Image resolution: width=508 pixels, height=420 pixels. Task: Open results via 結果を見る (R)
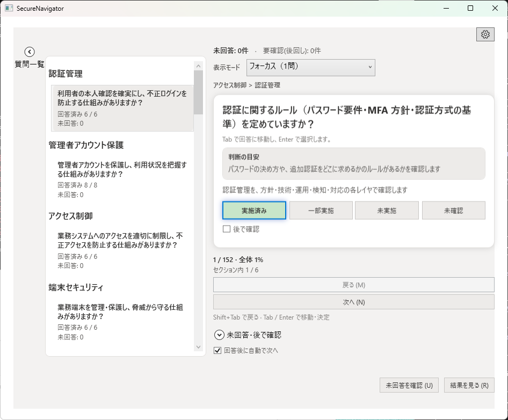[x=469, y=385]
